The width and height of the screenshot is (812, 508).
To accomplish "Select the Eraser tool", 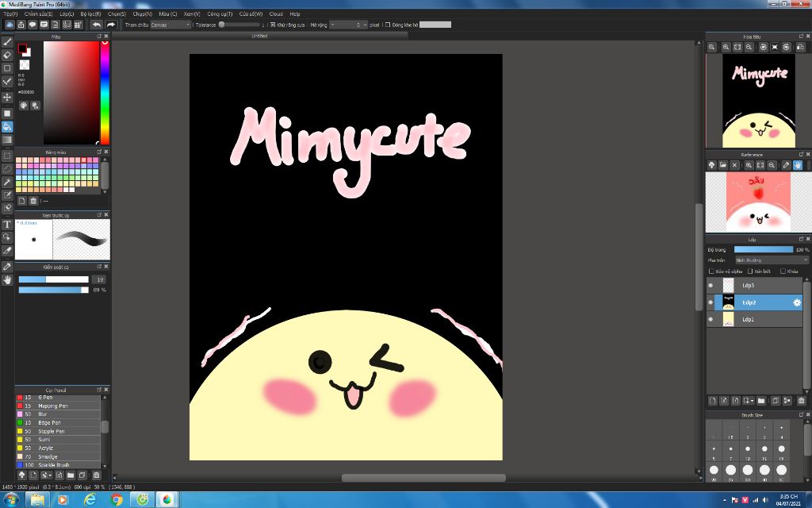I will (x=7, y=55).
